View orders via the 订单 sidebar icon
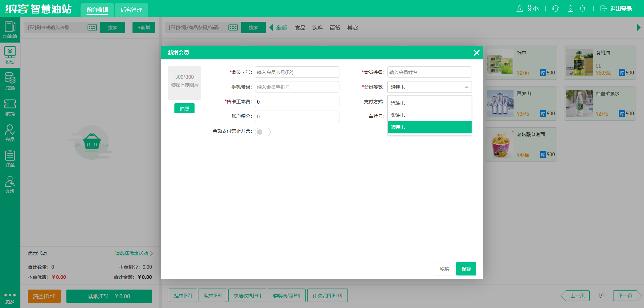The width and height of the screenshot is (644, 308). (x=10, y=158)
